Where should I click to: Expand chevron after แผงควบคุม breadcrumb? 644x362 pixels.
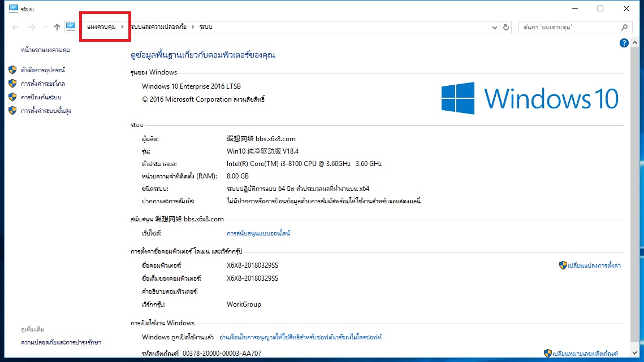122,27
